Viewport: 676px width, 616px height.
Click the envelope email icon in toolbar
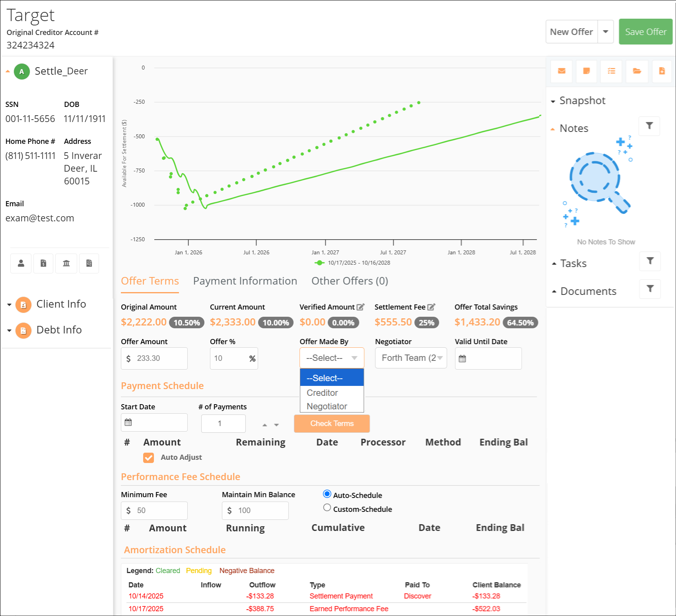point(561,71)
